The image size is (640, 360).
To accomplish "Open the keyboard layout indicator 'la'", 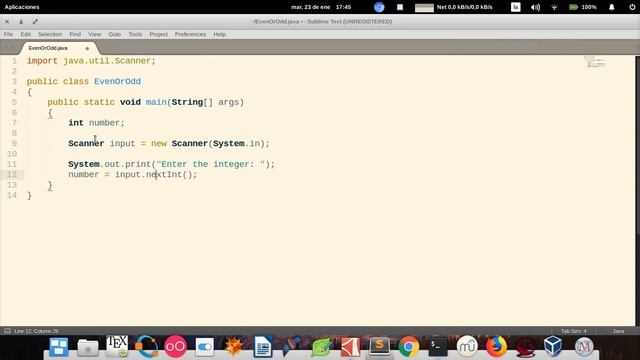I will click(516, 7).
